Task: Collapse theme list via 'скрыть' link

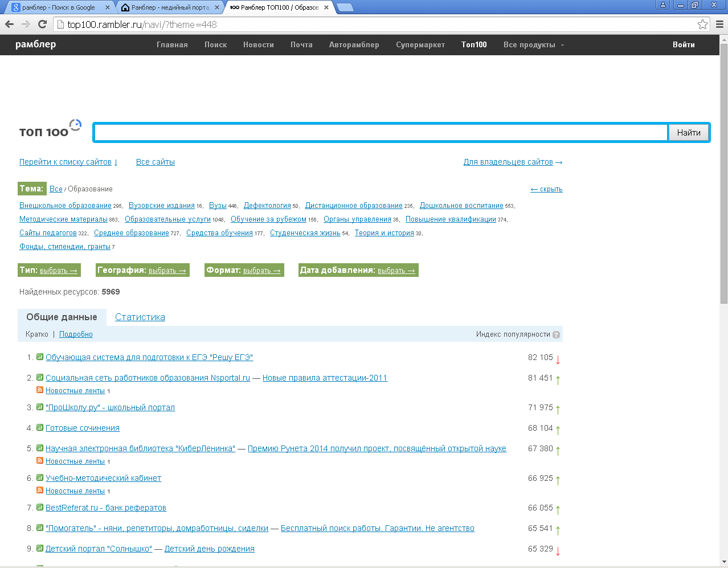Action: 546,189
